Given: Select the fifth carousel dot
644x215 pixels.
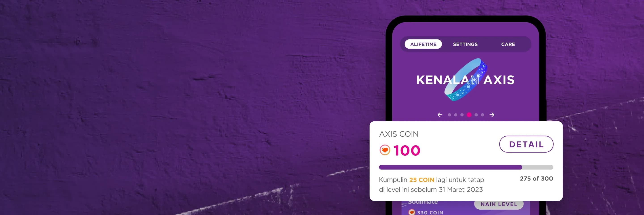Looking at the screenshot, I should (x=476, y=115).
